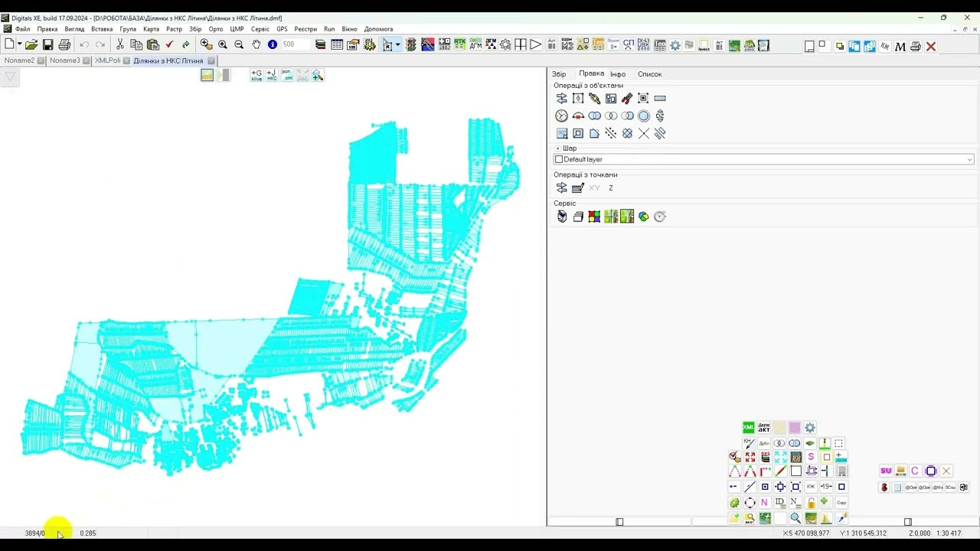Open the ЦМР menu
This screenshot has height=551, width=980.
tap(237, 29)
